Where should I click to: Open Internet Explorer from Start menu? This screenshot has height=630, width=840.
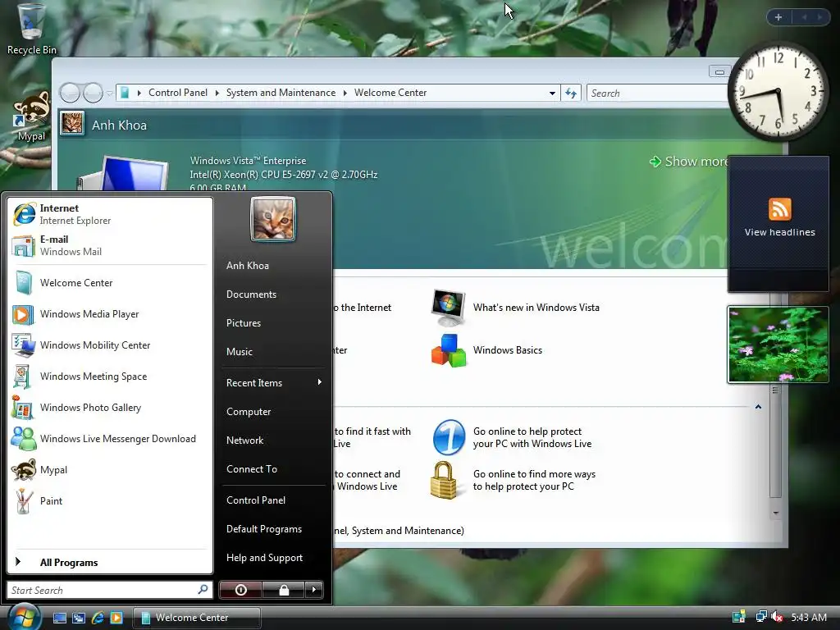(x=110, y=214)
